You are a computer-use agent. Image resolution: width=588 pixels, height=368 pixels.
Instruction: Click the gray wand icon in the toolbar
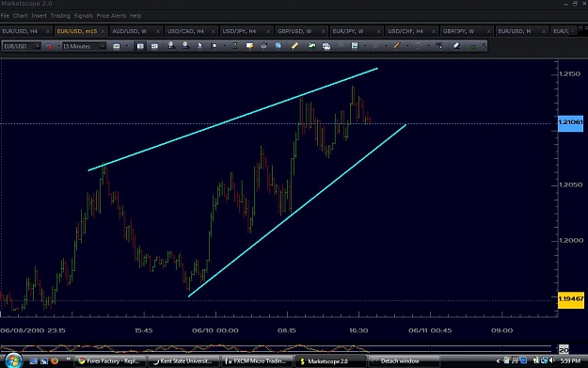[341, 46]
